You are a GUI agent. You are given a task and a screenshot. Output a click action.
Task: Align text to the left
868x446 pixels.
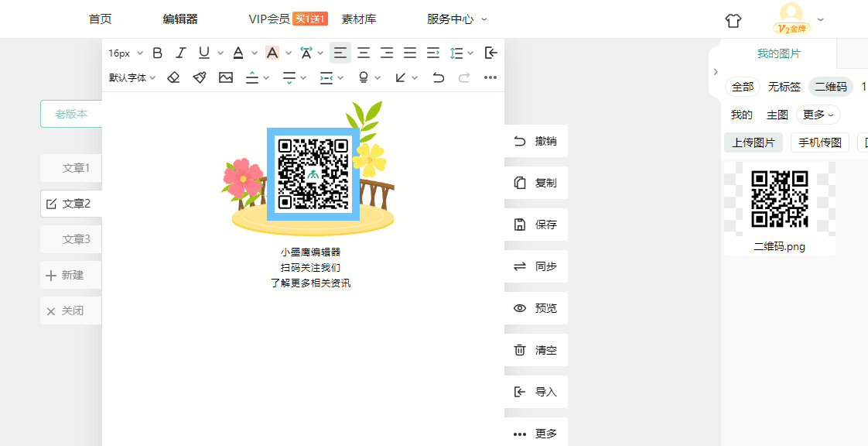point(340,53)
